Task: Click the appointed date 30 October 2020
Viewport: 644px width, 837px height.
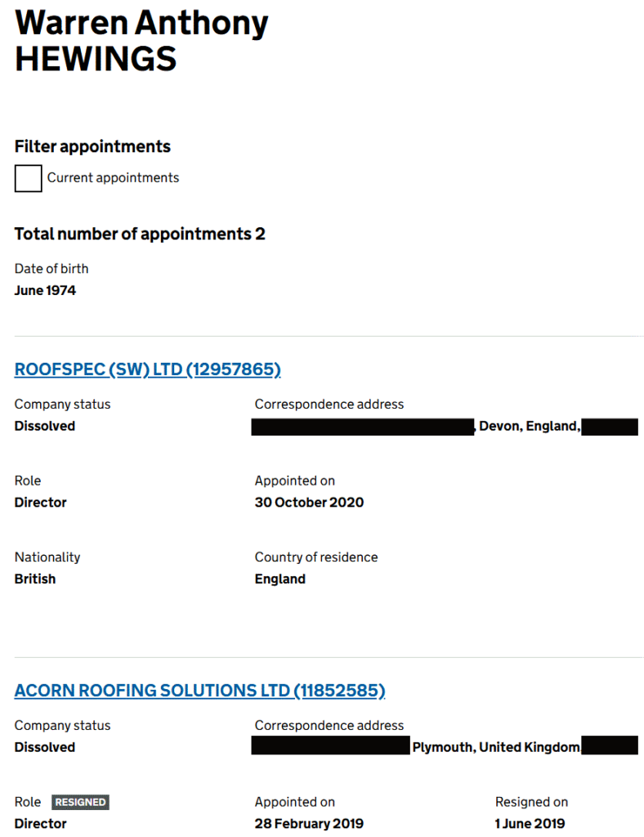Action: click(309, 503)
